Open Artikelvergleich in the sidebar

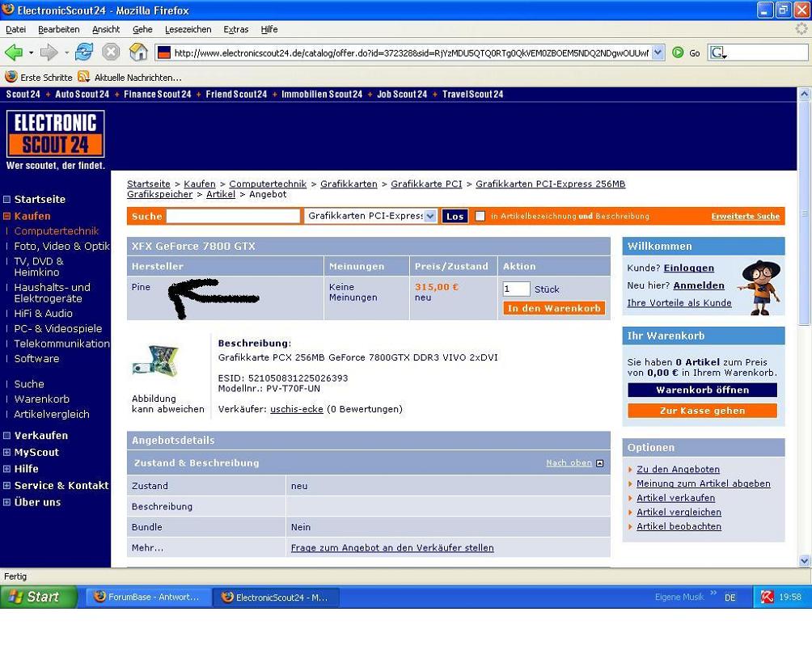(52, 414)
